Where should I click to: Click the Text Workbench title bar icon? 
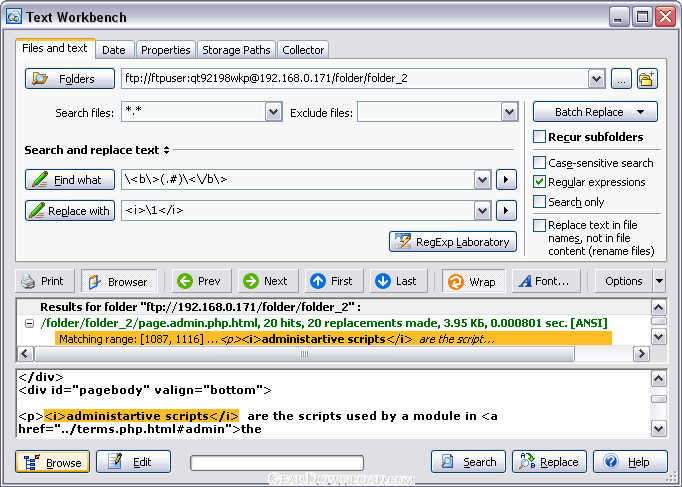[14, 17]
